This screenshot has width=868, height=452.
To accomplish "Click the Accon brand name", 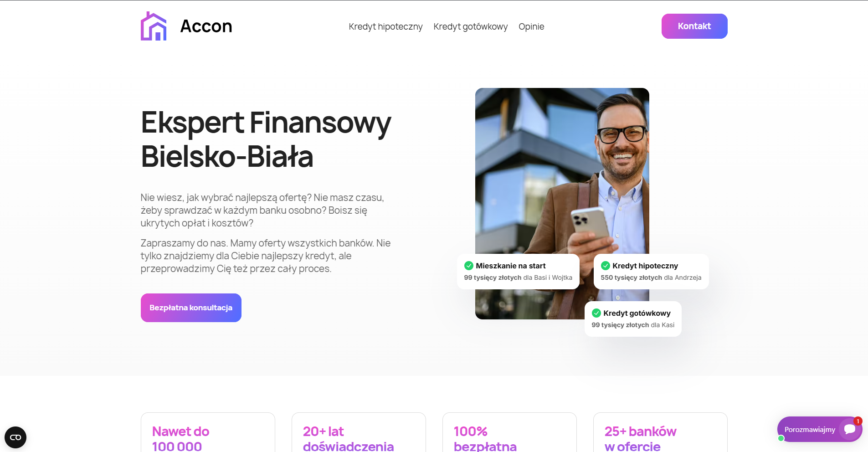I will (x=206, y=26).
